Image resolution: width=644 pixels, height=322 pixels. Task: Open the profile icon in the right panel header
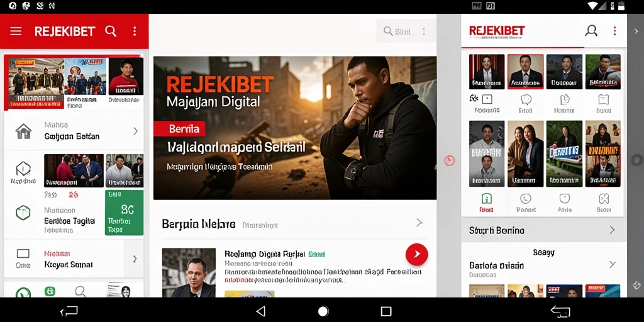[x=591, y=31]
